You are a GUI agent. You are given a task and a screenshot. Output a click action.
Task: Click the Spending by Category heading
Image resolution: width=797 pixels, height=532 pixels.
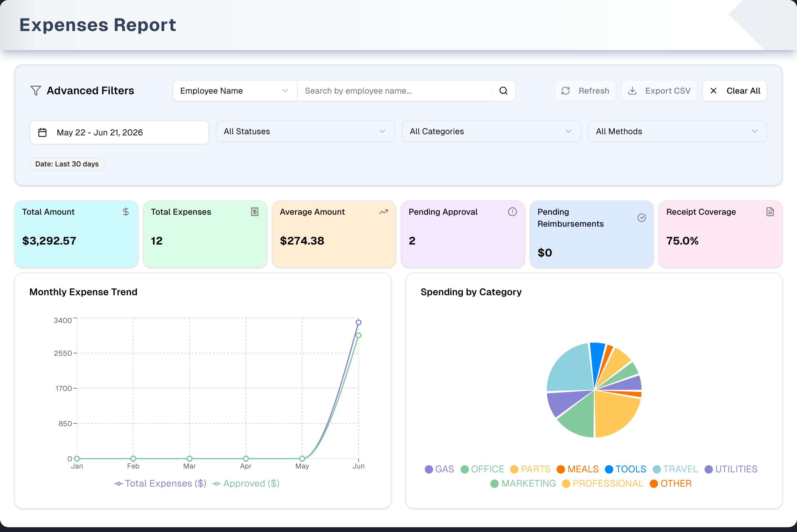tap(471, 292)
